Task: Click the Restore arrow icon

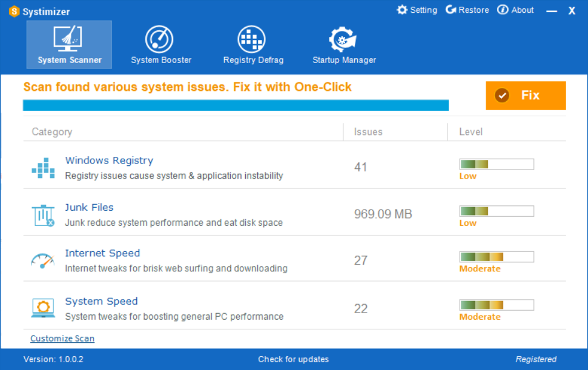Action: tap(451, 10)
